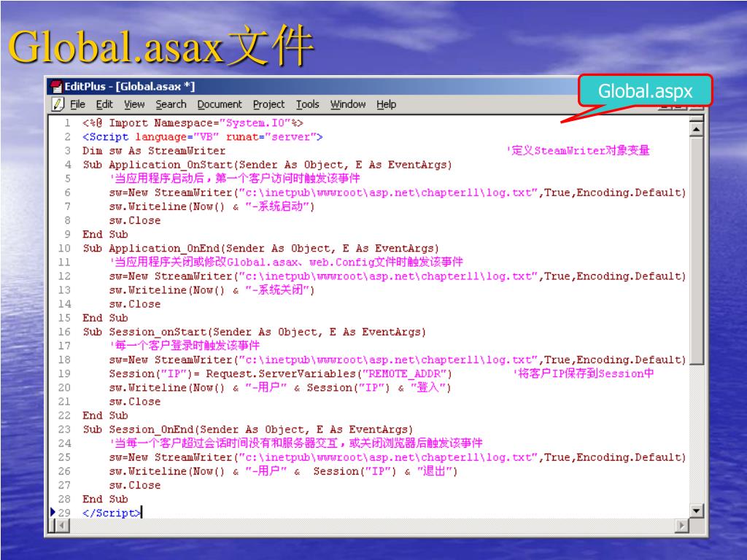Screen dimensions: 747x560
Task: Open the Project menu
Action: [268, 104]
